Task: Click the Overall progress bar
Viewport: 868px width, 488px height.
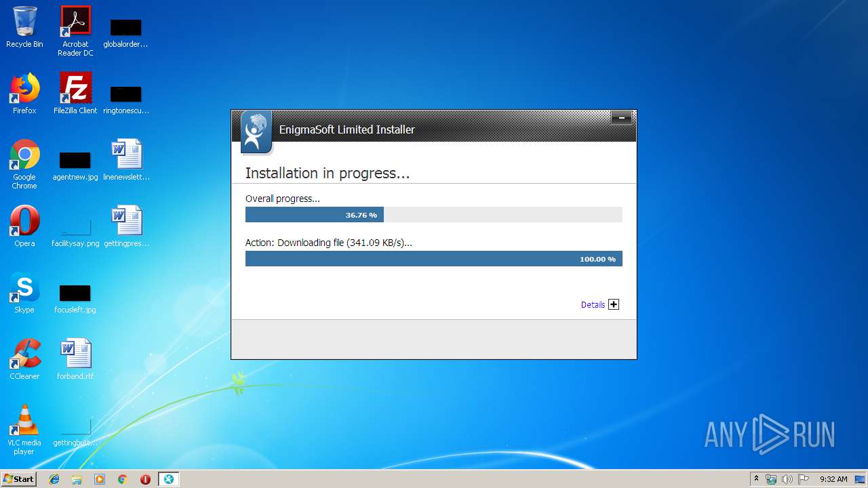Action: (433, 215)
